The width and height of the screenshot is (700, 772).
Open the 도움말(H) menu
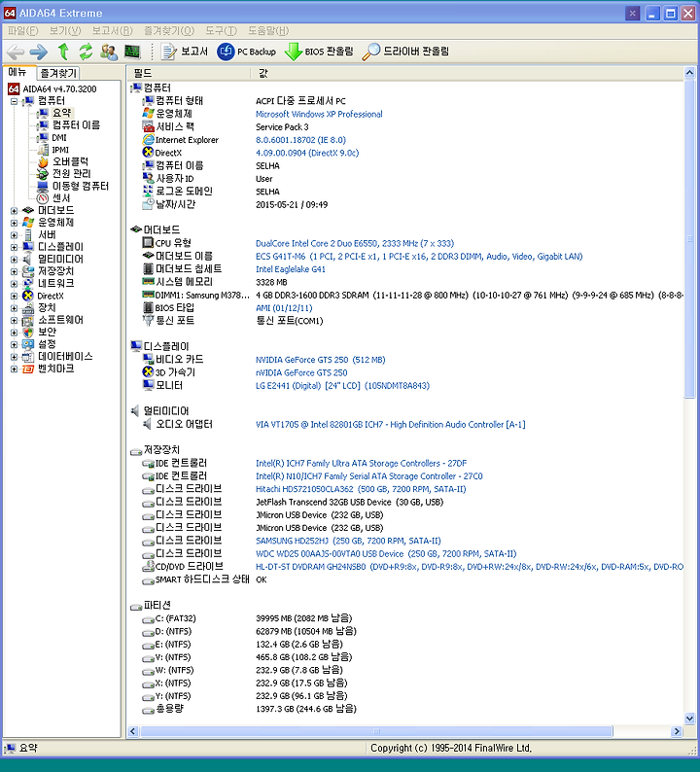click(x=268, y=30)
